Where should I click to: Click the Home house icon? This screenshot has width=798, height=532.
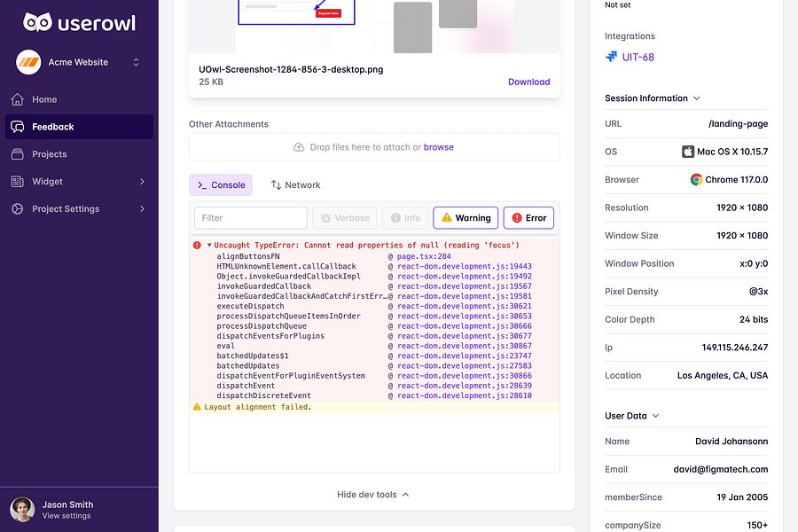18,99
